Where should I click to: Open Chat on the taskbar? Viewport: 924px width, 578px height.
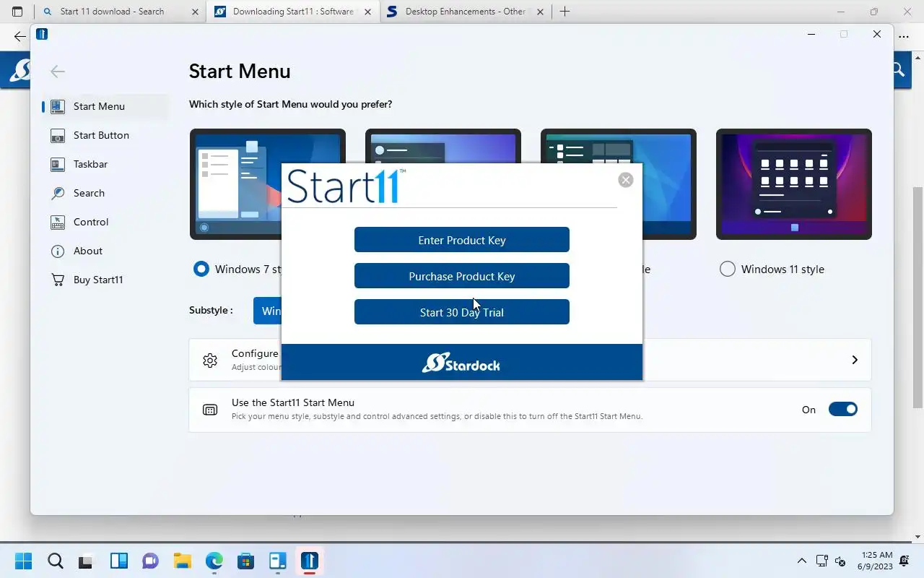pyautogui.click(x=151, y=561)
